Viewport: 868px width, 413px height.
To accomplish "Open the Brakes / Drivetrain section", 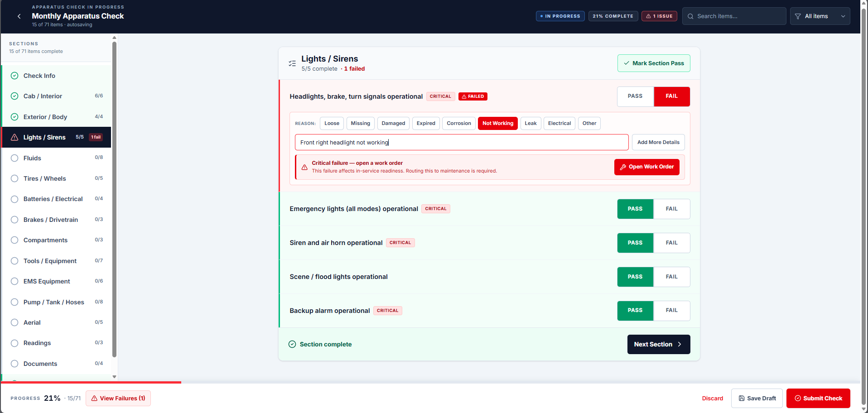I will (x=57, y=220).
